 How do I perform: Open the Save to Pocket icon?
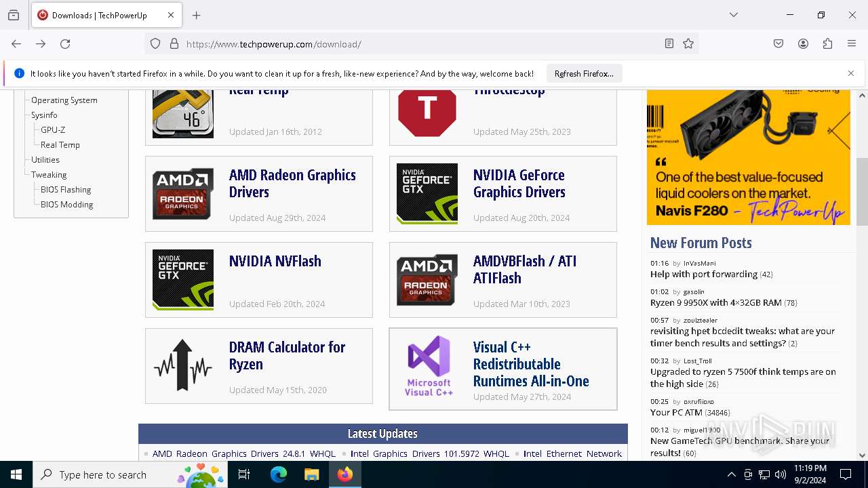(778, 44)
